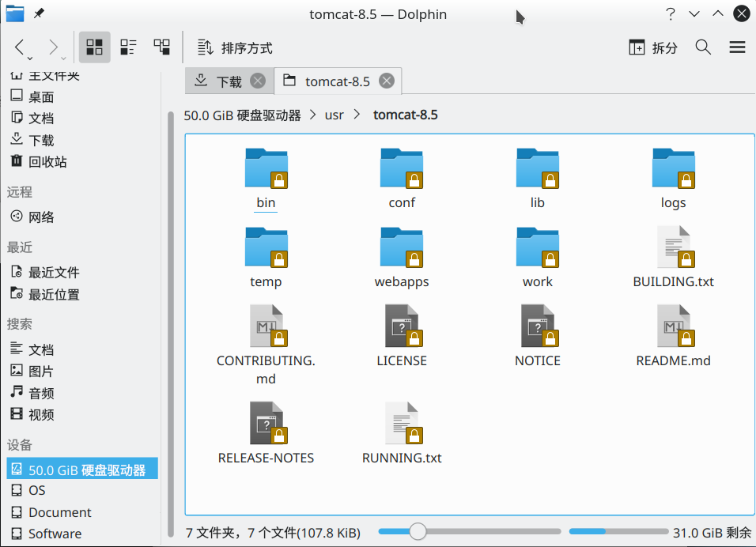Open forward history dropdown arrow
Image resolution: width=756 pixels, height=547 pixels.
point(63,58)
